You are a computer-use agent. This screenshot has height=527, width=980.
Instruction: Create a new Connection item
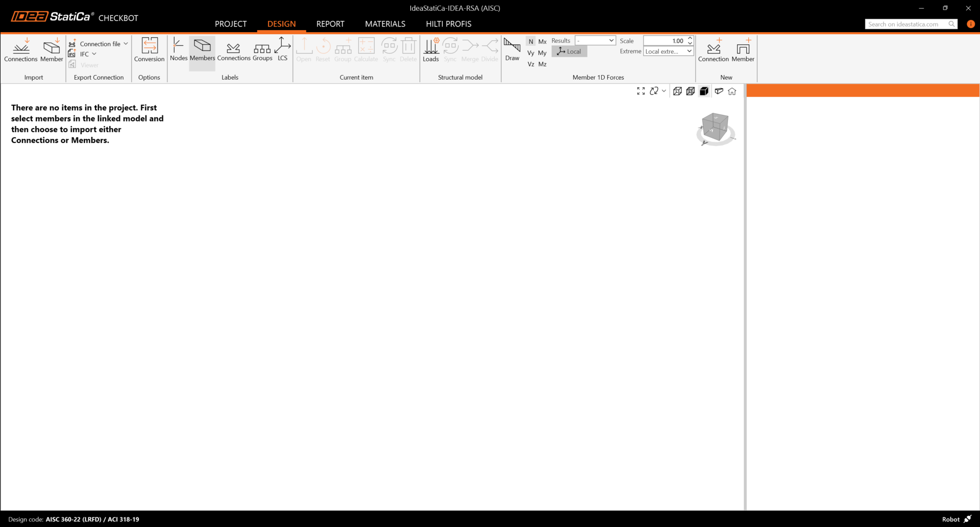pos(713,50)
